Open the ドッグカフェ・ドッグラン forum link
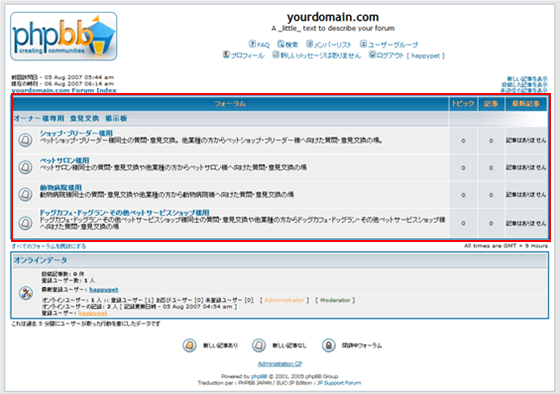 pyautogui.click(x=124, y=213)
